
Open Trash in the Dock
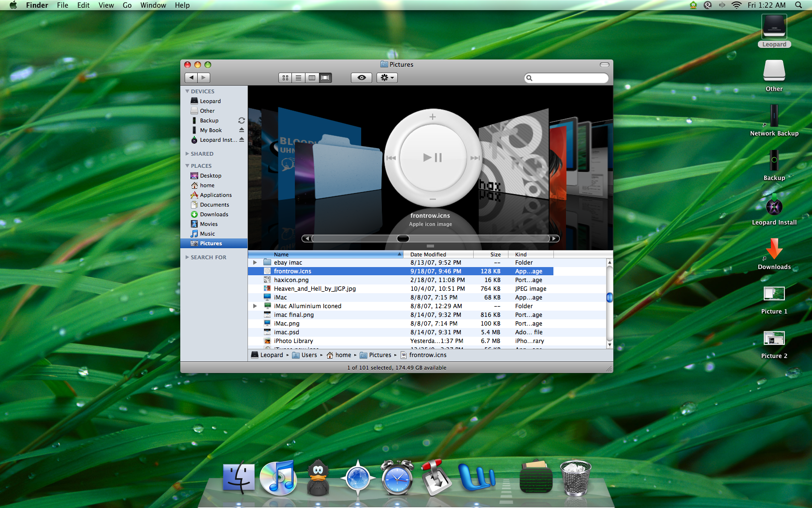coord(575,478)
